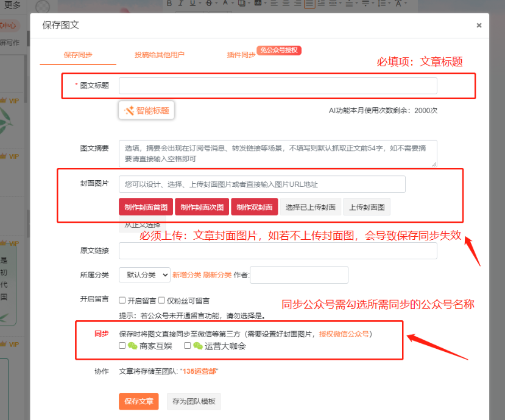Focus the 图文标题 input field
This screenshot has width=505, height=420.
coord(278,86)
